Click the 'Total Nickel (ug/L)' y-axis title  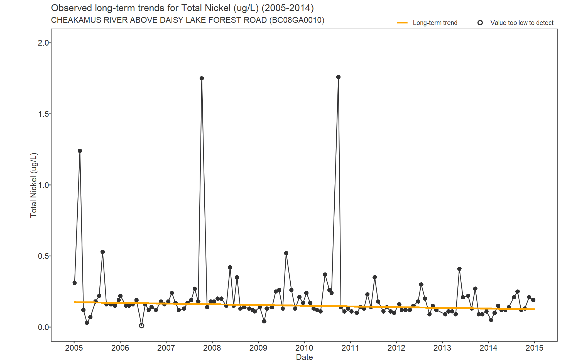pos(33,185)
